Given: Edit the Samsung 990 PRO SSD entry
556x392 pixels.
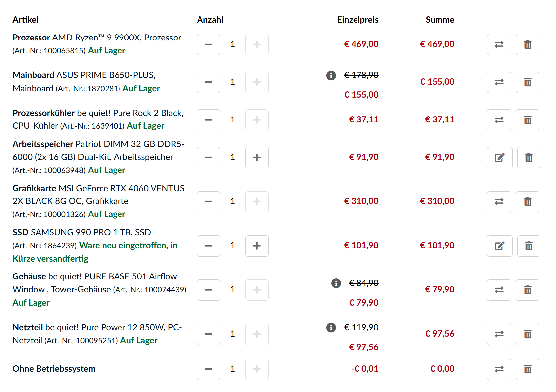Looking at the screenshot, I should click(x=499, y=246).
